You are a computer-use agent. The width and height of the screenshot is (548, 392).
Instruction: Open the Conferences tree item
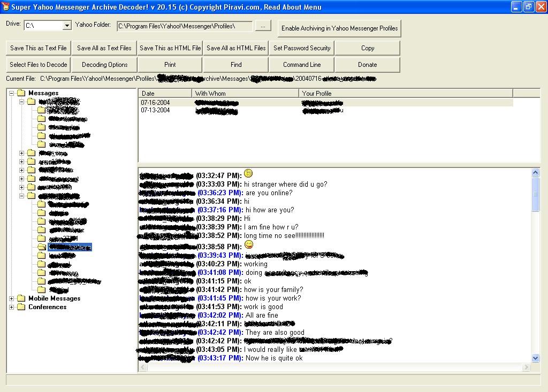point(47,307)
